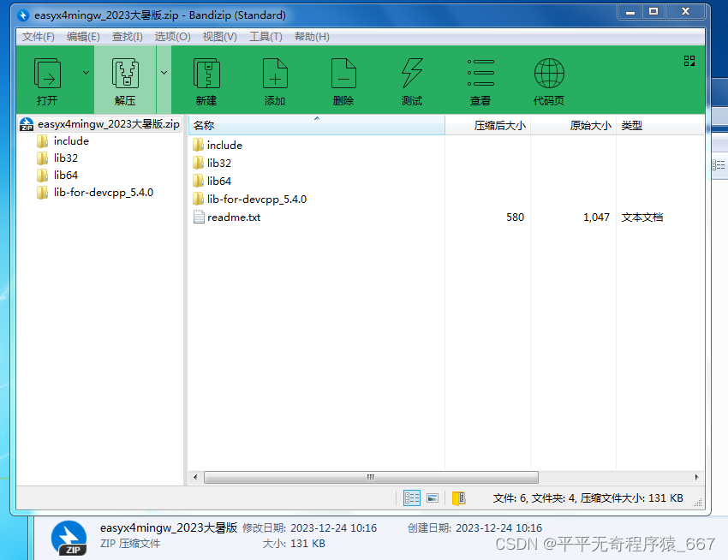Select lib64 folder in left tree
Viewport: 728px width, 560px height.
coord(57,176)
